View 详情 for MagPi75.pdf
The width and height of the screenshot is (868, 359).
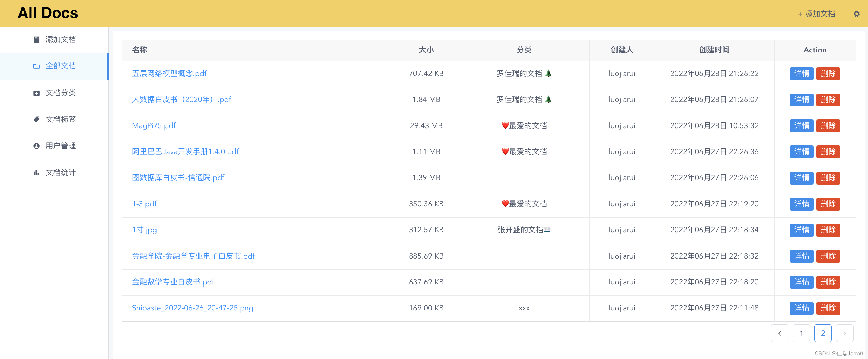[x=801, y=125]
